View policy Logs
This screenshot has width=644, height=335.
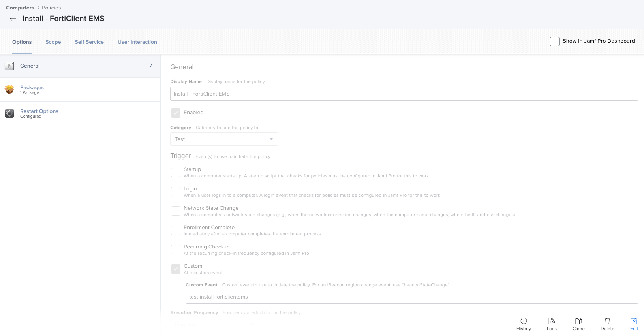[552, 324]
